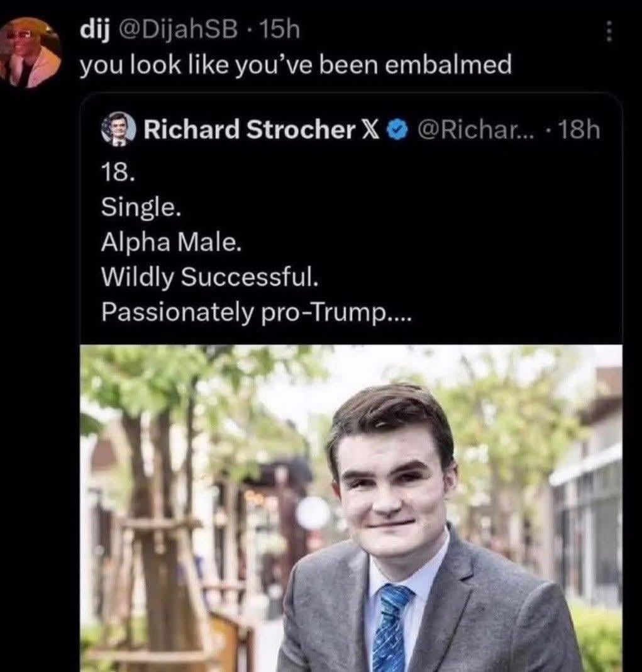The width and height of the screenshot is (642, 672).
Task: Click the "Single." text line
Action: 141,207
